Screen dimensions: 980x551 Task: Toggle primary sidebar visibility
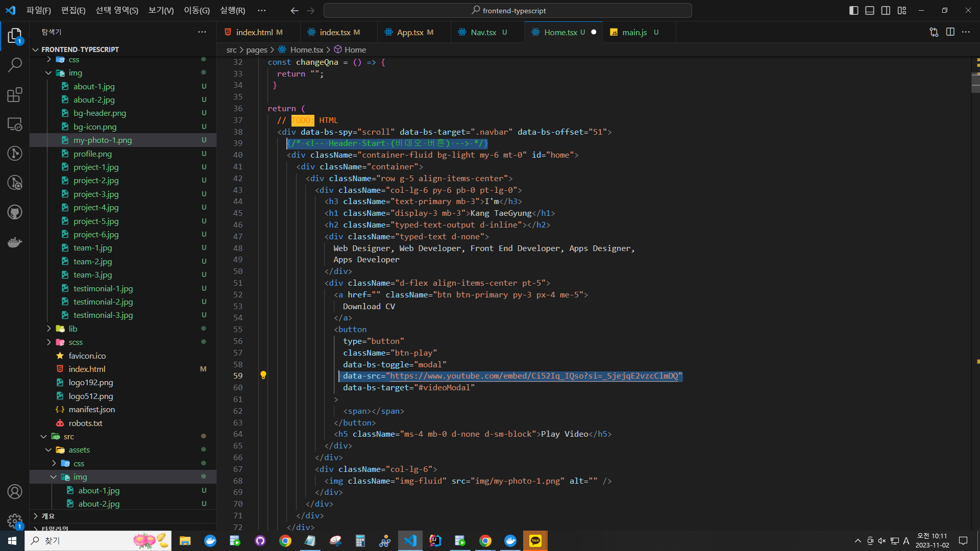pyautogui.click(x=853, y=11)
